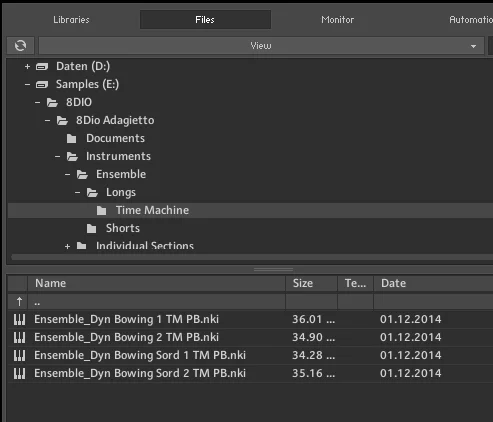Select Ensemble_Dyn Bowing 1 TM PB.nki file
This screenshot has width=493, height=422.
(x=126, y=319)
